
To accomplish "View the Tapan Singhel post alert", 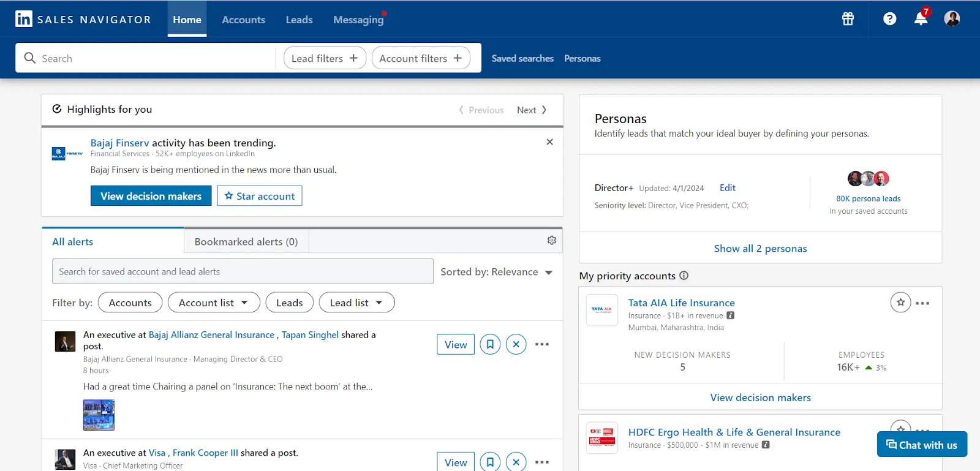I will click(456, 344).
